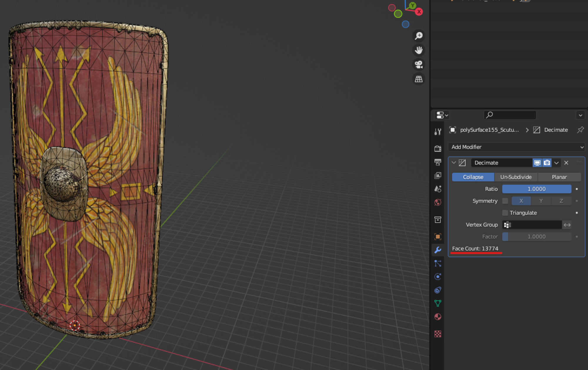Click the Ratio slider field
Screen dimensions: 588x370
click(x=537, y=189)
